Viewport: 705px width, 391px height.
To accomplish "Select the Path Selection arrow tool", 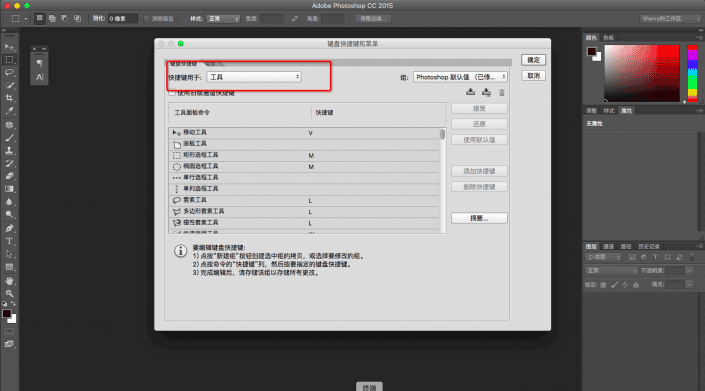I will click(9, 254).
